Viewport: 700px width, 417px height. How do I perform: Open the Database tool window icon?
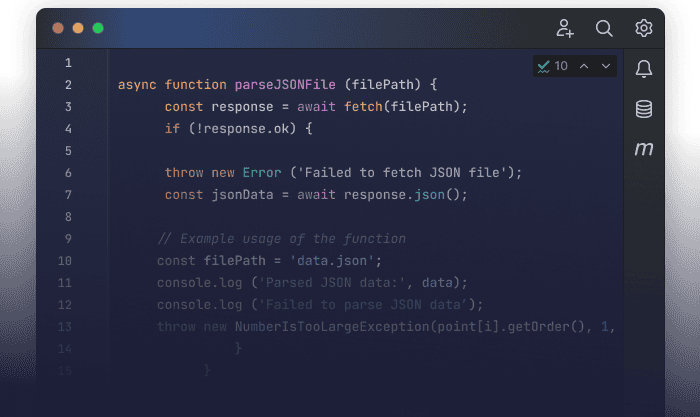(644, 109)
